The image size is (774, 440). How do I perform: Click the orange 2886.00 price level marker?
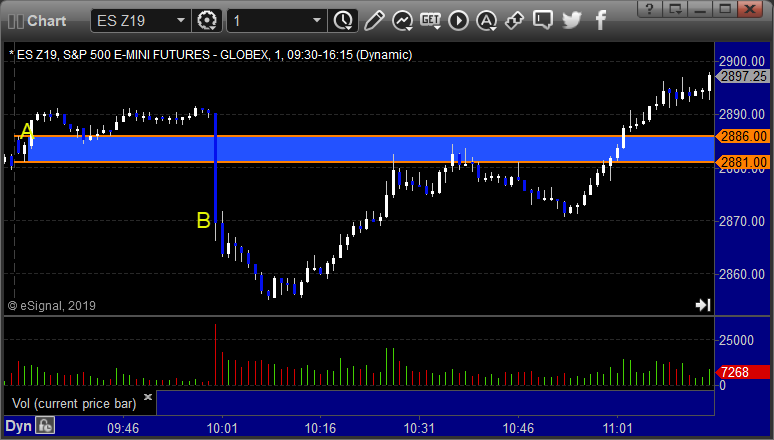click(743, 136)
